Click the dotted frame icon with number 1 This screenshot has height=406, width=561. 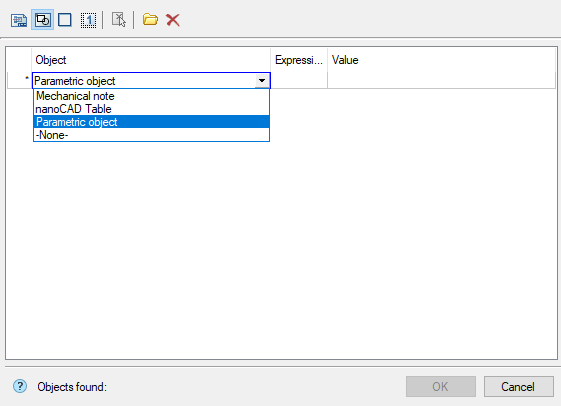[x=88, y=20]
